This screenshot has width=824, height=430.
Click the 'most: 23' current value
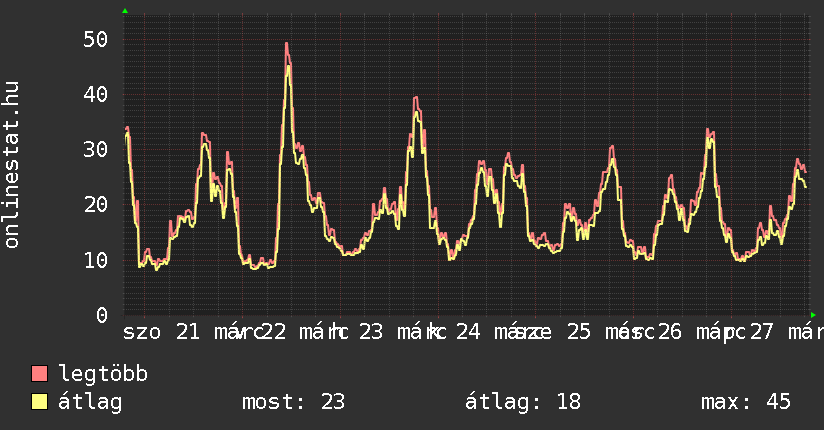[x=293, y=402]
